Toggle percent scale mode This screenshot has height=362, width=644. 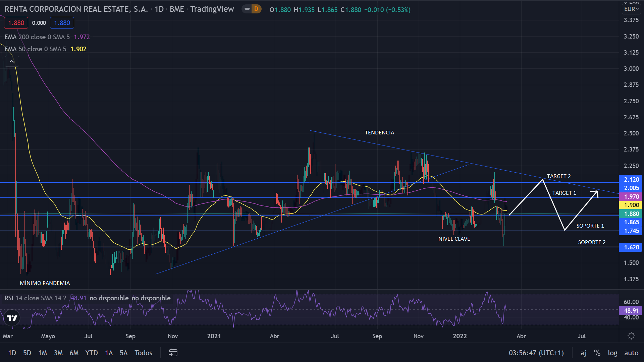597,353
